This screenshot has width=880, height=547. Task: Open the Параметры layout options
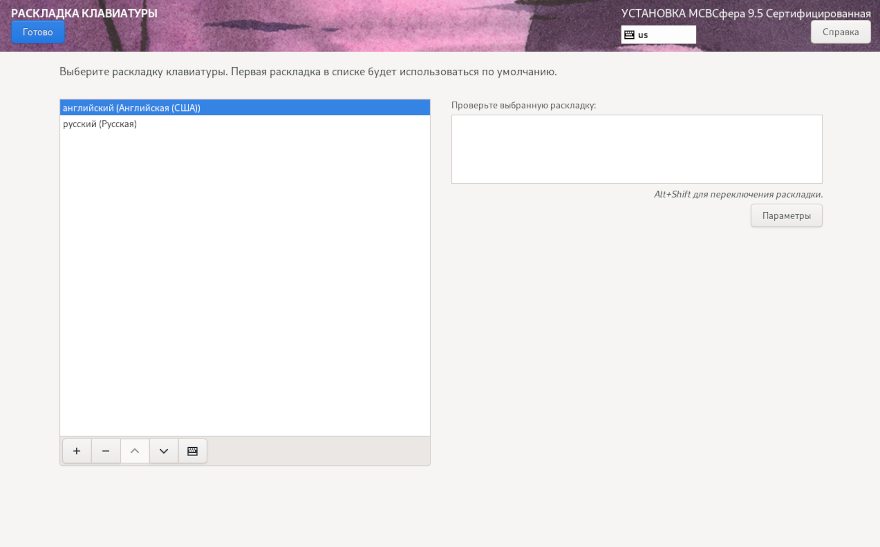(x=786, y=216)
